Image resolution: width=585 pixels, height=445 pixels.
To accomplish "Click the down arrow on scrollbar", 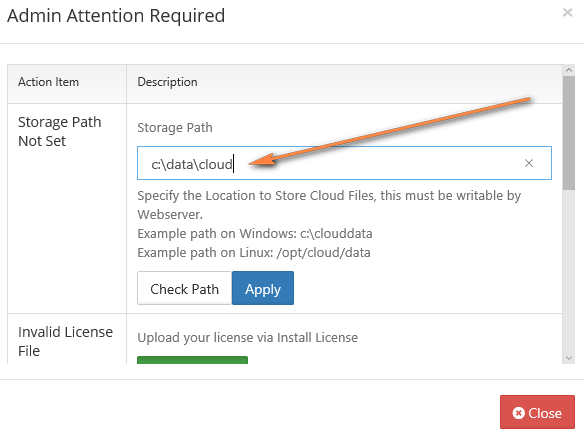I will tap(569, 358).
